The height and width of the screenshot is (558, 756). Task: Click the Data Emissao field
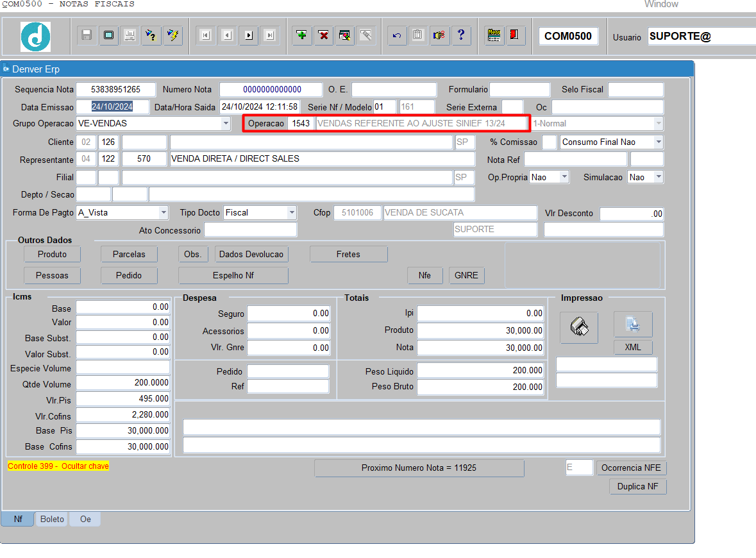[112, 106]
